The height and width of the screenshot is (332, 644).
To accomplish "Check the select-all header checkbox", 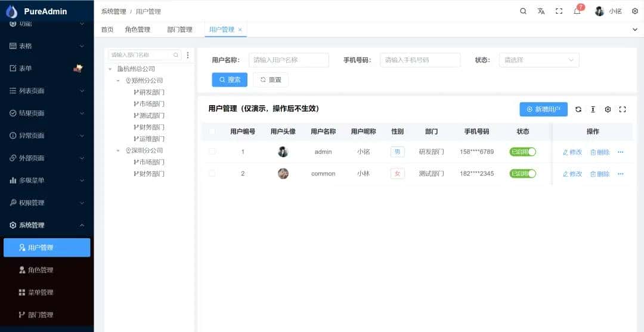I will click(x=212, y=131).
